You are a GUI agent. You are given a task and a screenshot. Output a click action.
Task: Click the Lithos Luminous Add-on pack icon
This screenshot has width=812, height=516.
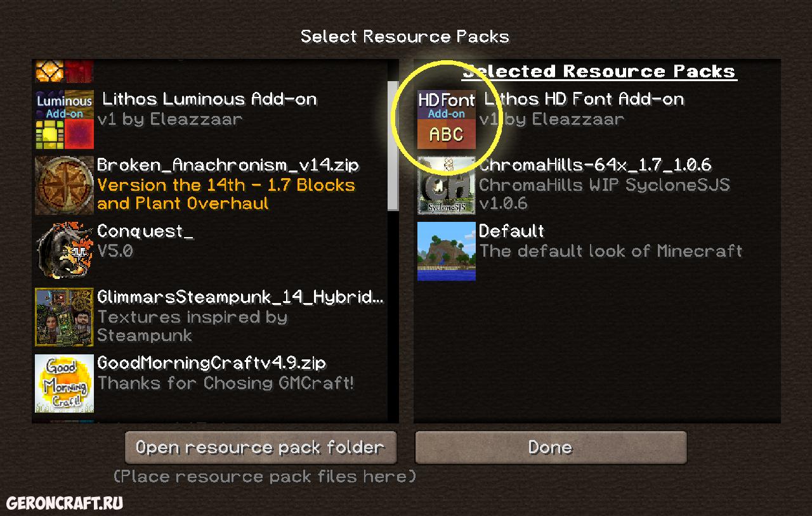point(64,119)
